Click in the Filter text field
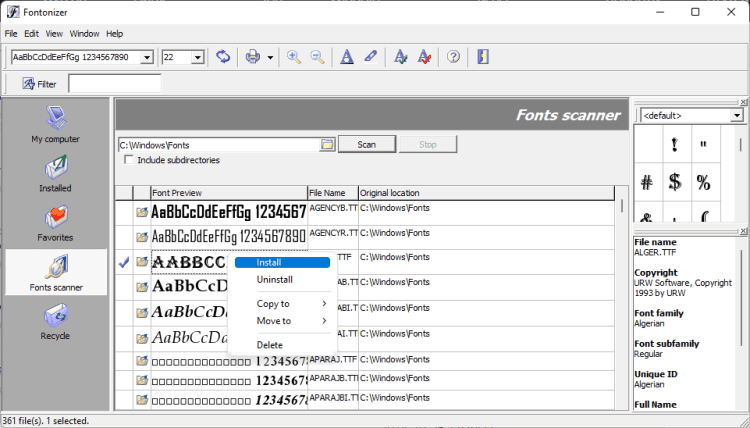This screenshot has width=750, height=428. tap(115, 84)
